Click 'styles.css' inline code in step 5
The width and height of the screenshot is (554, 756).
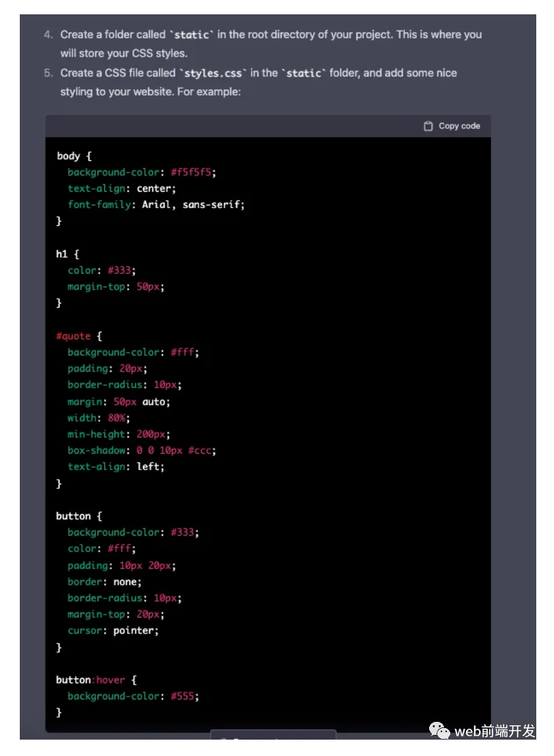tap(213, 73)
